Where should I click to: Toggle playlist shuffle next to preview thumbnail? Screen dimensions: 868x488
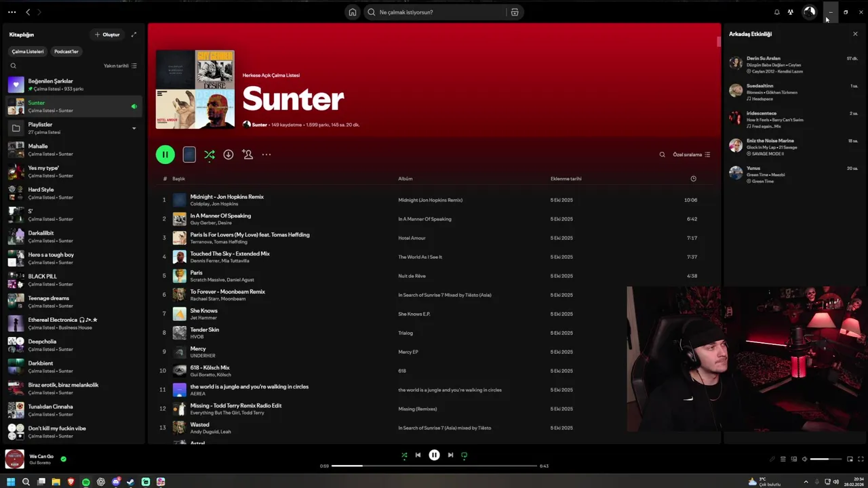point(210,155)
